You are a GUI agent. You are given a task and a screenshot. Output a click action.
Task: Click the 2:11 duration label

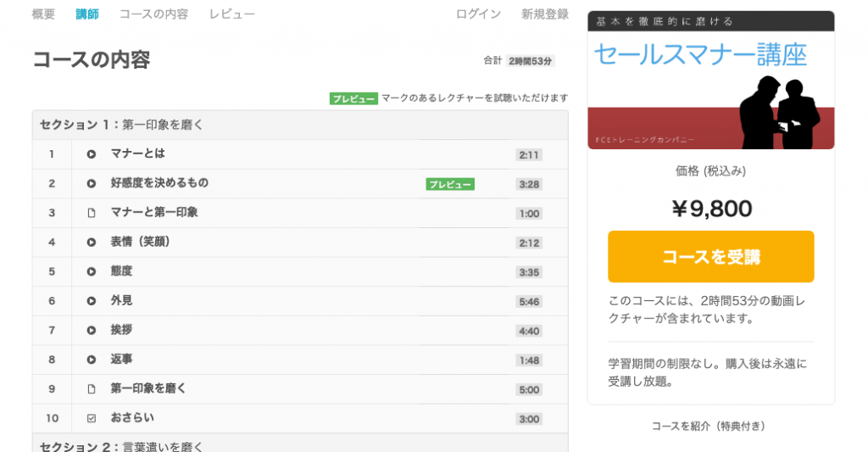pyautogui.click(x=529, y=155)
